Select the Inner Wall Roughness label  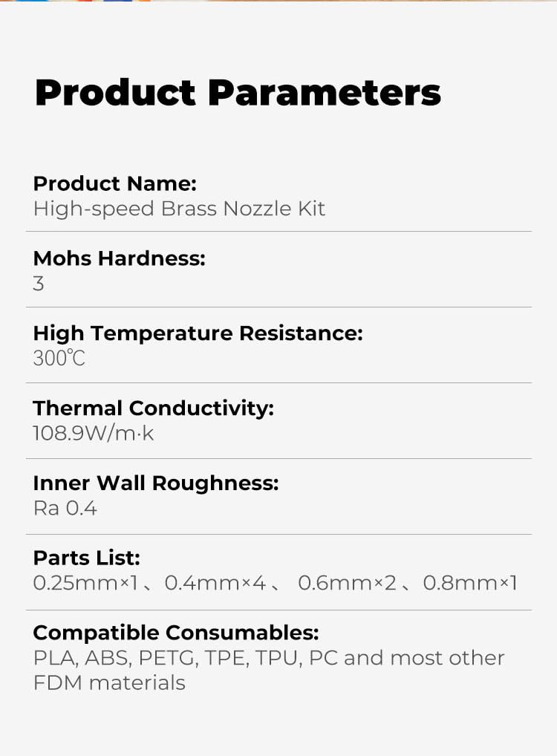(x=156, y=483)
